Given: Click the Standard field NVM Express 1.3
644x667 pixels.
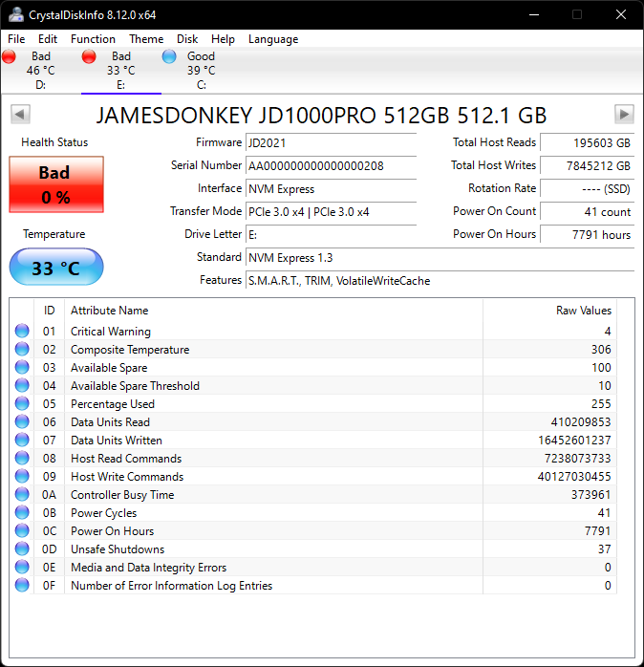Looking at the screenshot, I should point(440,257).
